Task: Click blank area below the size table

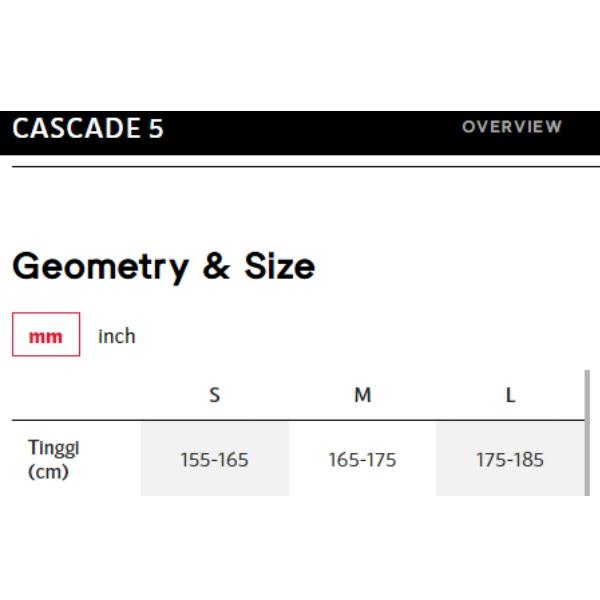Action: pyautogui.click(x=300, y=550)
